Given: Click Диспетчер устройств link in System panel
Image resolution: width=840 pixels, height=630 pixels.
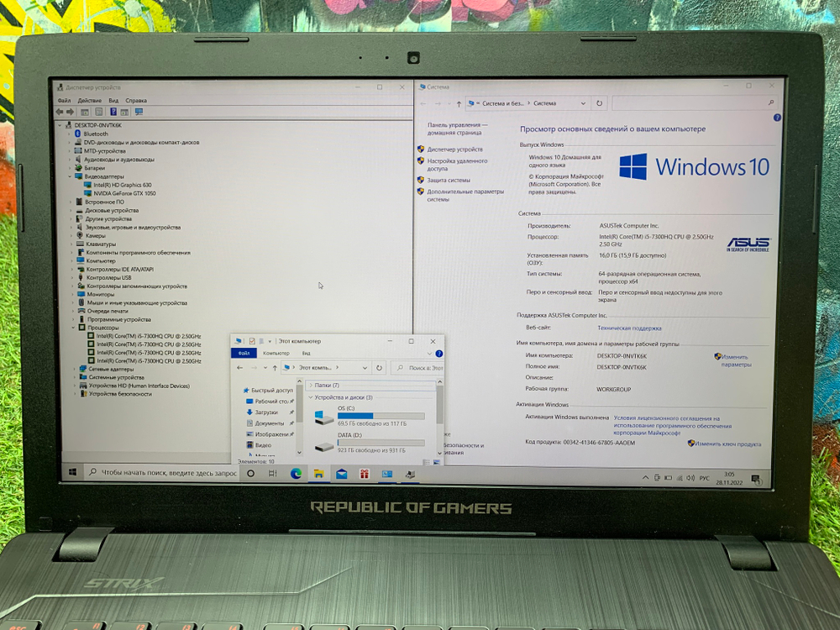Looking at the screenshot, I should click(454, 150).
